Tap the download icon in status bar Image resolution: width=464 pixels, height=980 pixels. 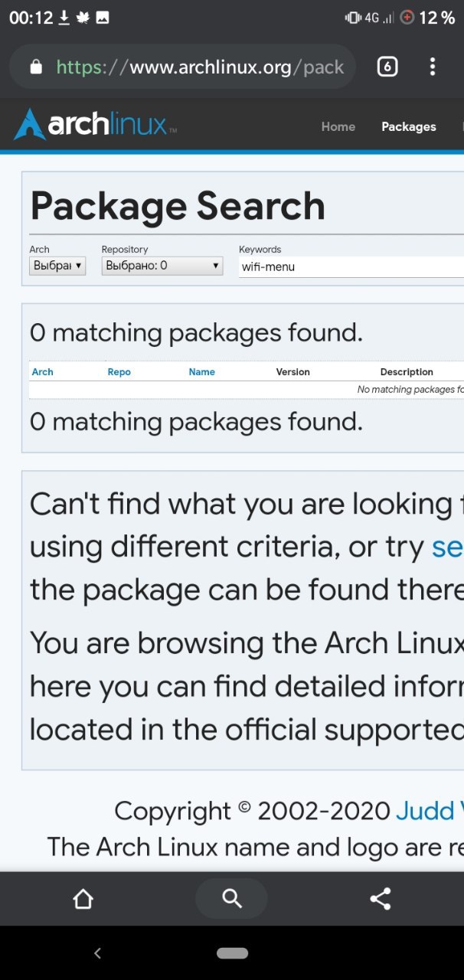tap(64, 18)
